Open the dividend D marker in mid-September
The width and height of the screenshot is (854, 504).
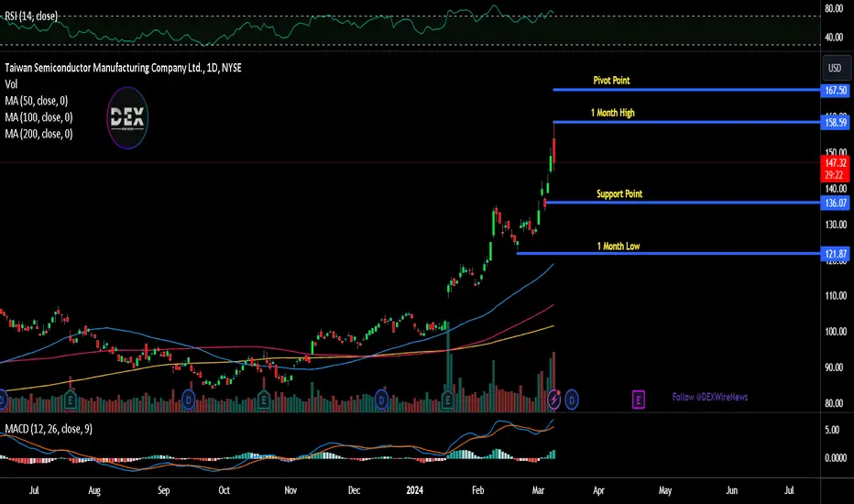tap(188, 400)
